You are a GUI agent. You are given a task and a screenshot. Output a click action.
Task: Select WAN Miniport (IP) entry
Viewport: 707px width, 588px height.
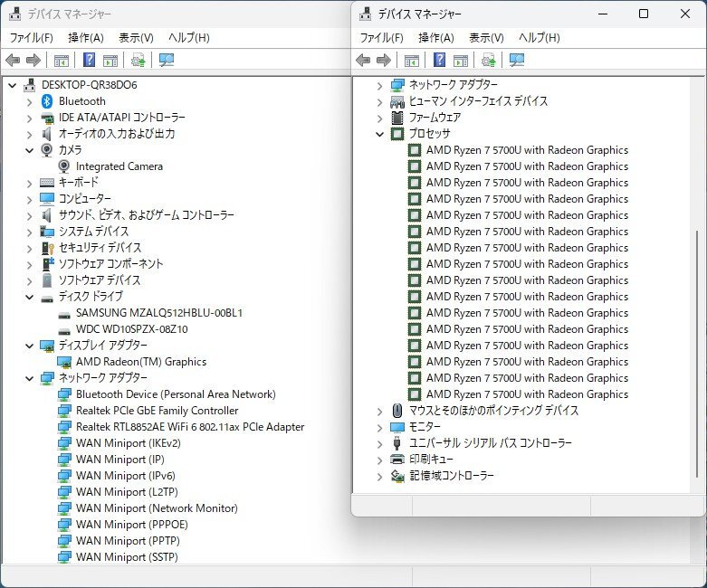tap(119, 460)
